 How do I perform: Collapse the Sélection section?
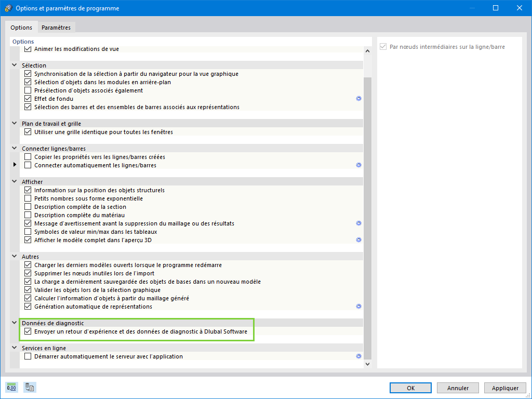coord(14,65)
